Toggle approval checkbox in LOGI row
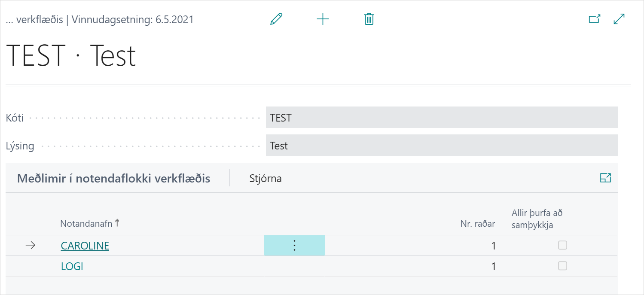Image resolution: width=644 pixels, height=295 pixels. tap(562, 266)
